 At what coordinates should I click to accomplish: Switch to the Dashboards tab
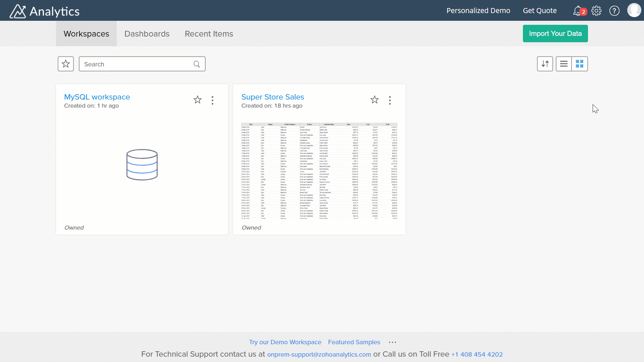pos(147,34)
